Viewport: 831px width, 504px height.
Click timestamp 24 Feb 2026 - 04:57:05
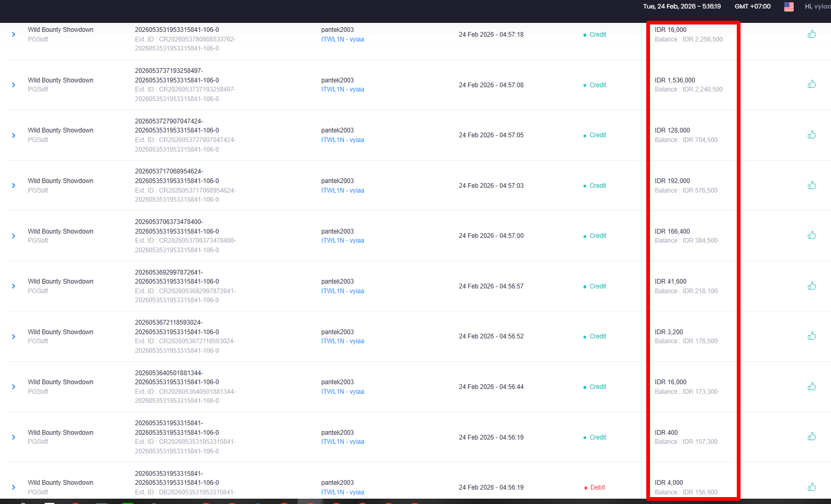pyautogui.click(x=491, y=135)
